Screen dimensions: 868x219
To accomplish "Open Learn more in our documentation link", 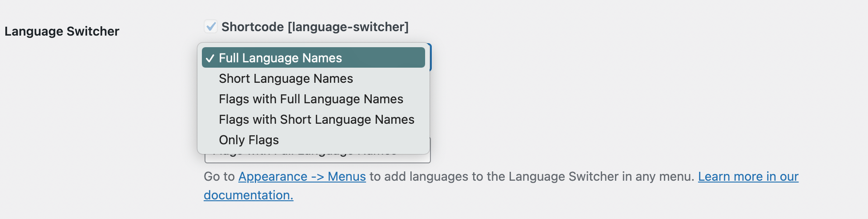I will 748,177.
